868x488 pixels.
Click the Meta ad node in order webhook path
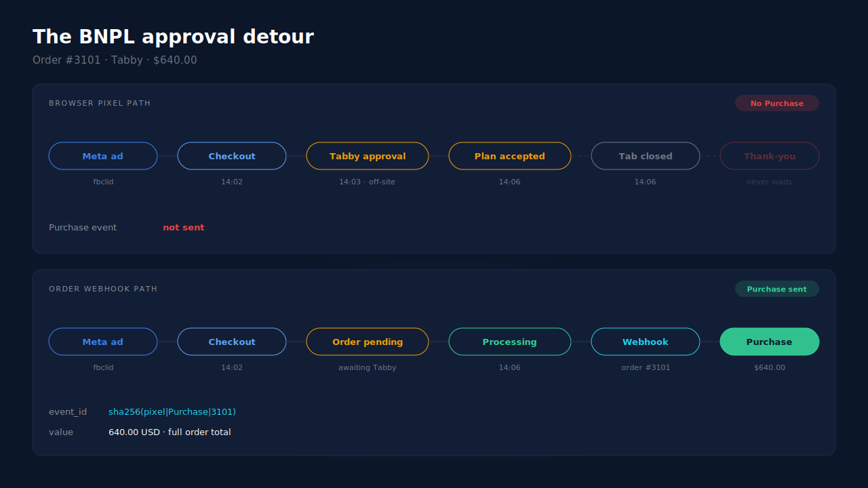(103, 342)
